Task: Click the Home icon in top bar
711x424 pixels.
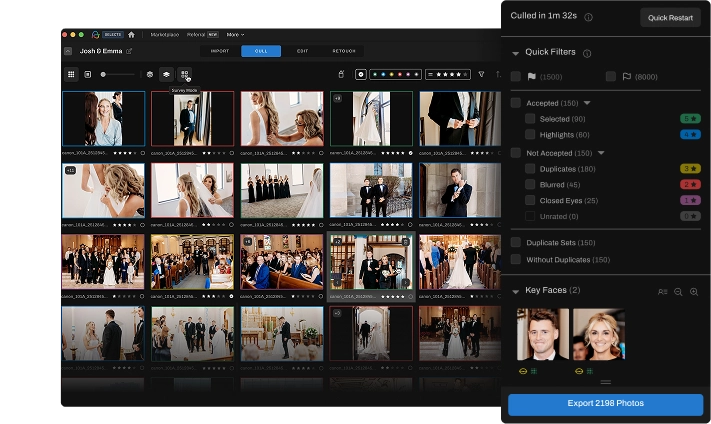Action: tap(131, 34)
